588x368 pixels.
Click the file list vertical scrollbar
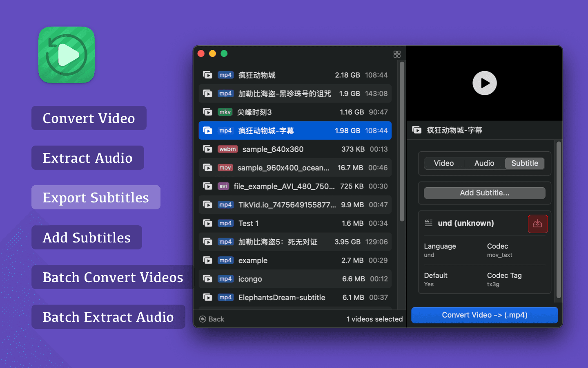coord(402,141)
